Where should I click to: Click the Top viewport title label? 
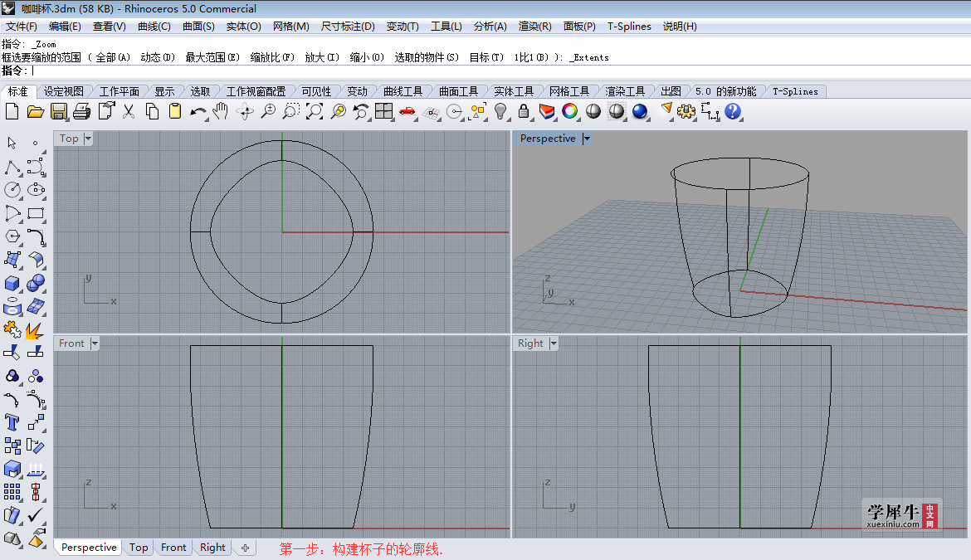[69, 139]
